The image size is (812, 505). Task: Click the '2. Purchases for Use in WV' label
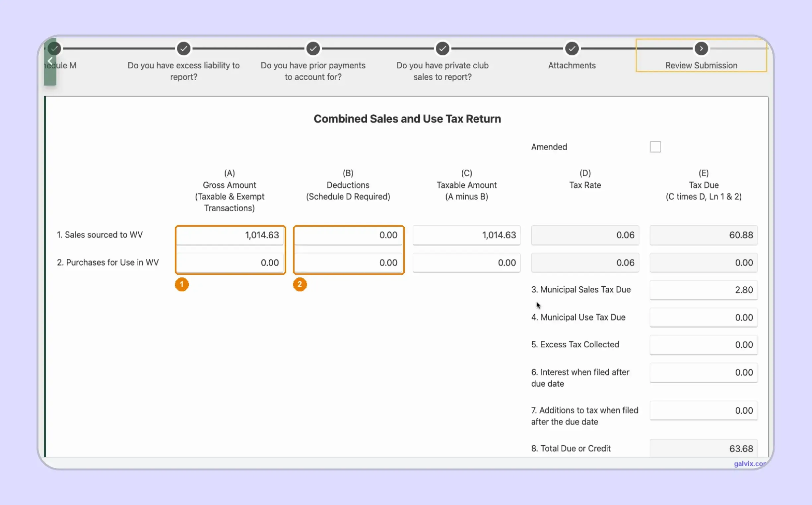pos(107,262)
